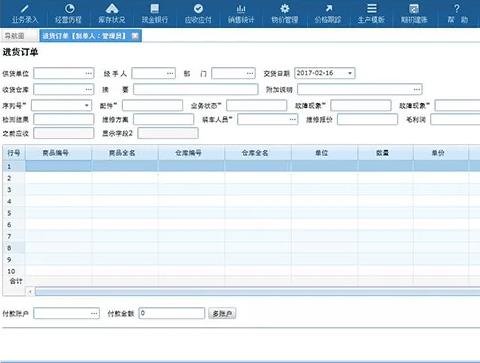Click into the 毛利润 input field
Image resolution: width=480 pixels, height=363 pixels.
click(455, 119)
